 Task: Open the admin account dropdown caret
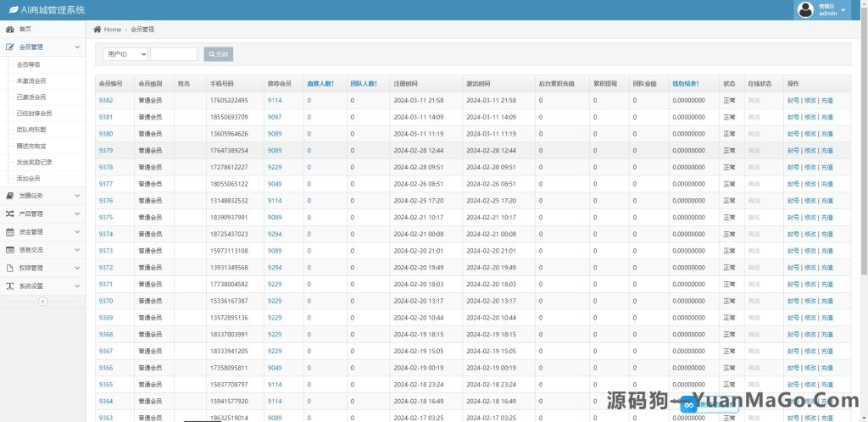(x=843, y=10)
